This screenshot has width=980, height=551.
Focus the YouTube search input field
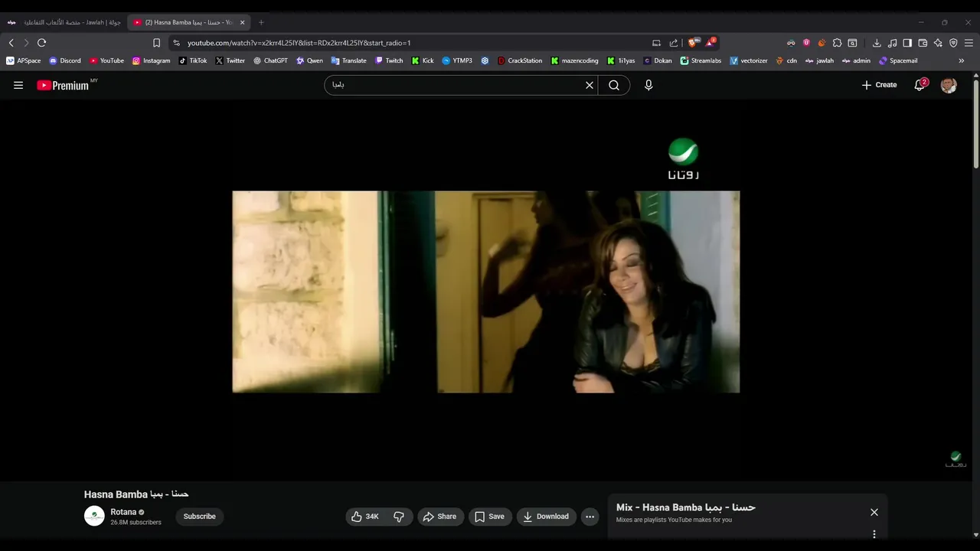click(455, 85)
